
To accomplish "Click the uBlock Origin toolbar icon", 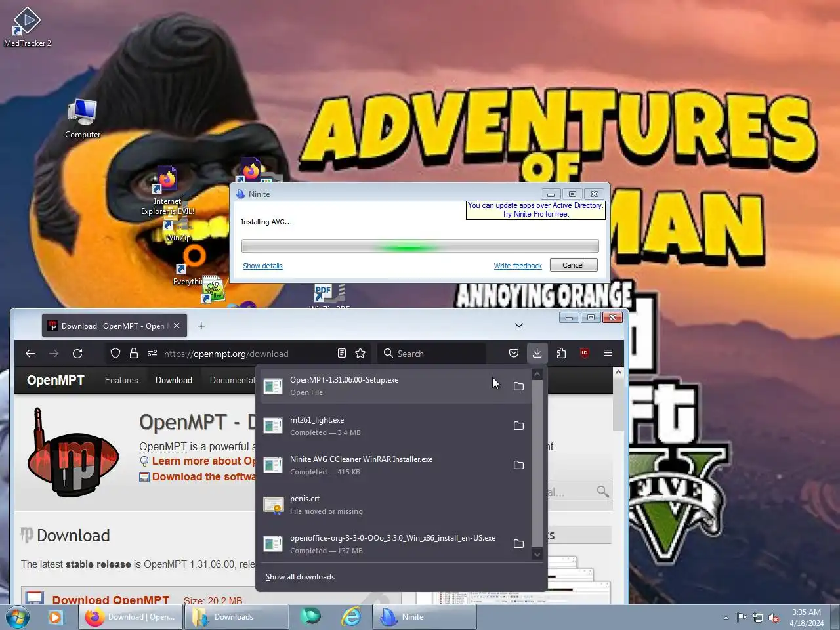I will coord(585,354).
